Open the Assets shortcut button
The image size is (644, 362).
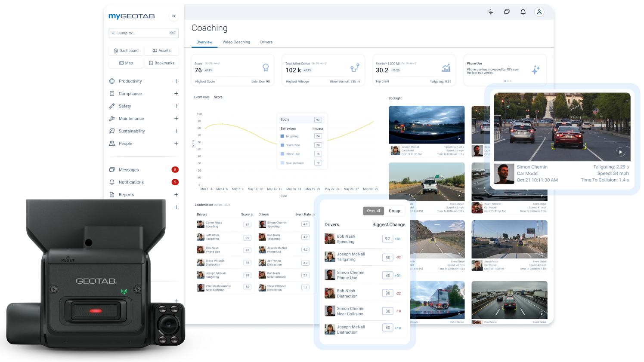pyautogui.click(x=161, y=51)
